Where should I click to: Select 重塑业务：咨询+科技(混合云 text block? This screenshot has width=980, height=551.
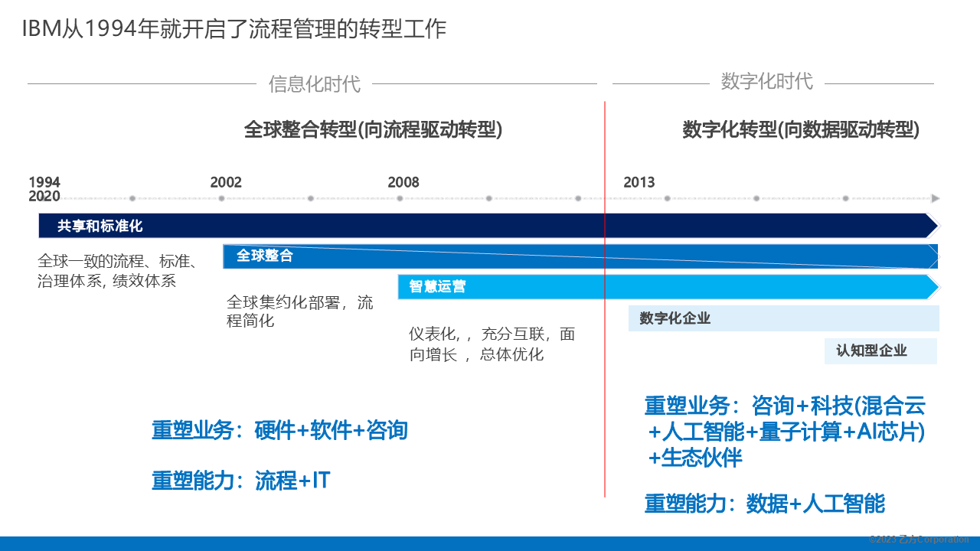(785, 431)
